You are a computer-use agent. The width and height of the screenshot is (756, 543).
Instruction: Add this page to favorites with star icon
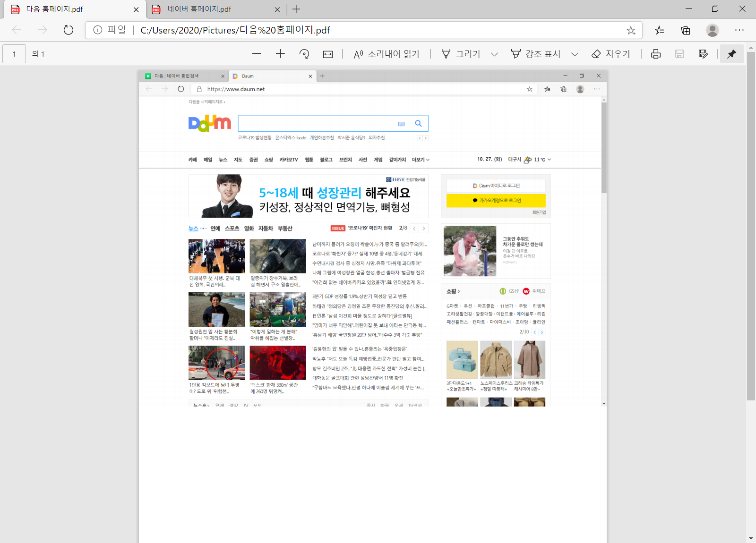pos(631,30)
